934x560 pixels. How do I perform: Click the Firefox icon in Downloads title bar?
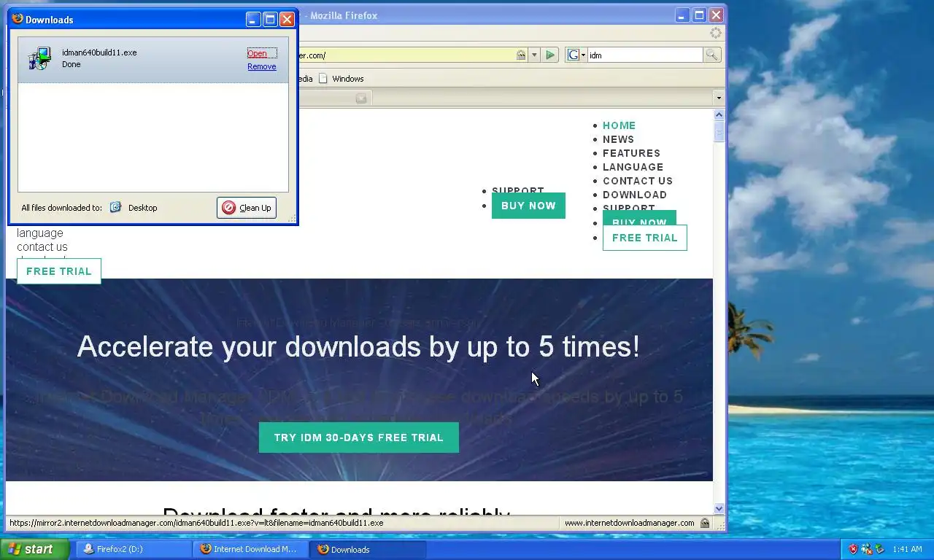point(18,19)
